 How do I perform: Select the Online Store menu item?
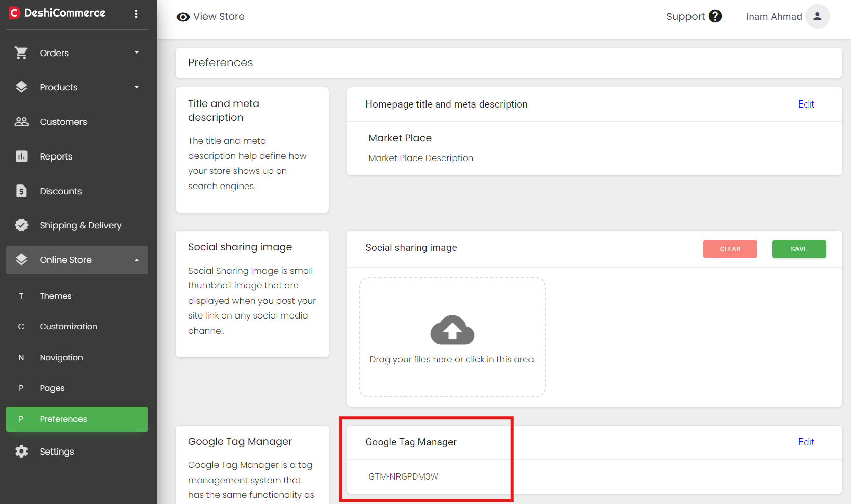pyautogui.click(x=77, y=260)
